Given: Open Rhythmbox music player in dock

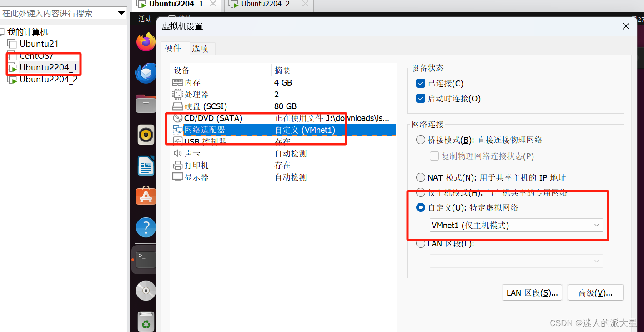Looking at the screenshot, I should (x=146, y=135).
